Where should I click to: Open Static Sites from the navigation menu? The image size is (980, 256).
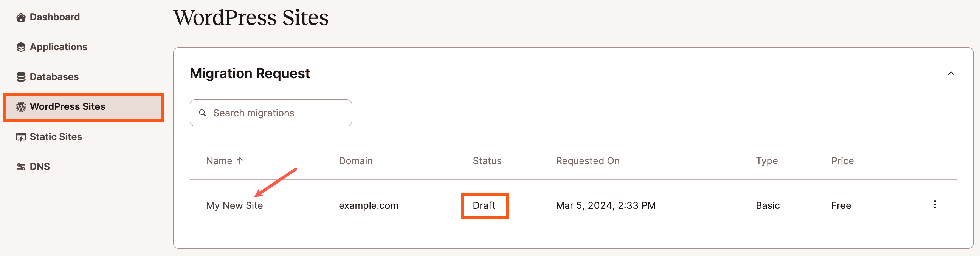pos(56,136)
